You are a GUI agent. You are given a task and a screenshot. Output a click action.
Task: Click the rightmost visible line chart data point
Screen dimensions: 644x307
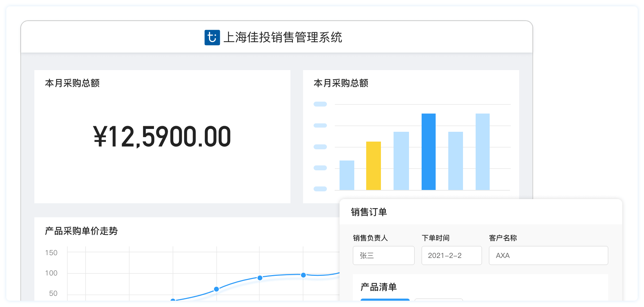coord(303,275)
